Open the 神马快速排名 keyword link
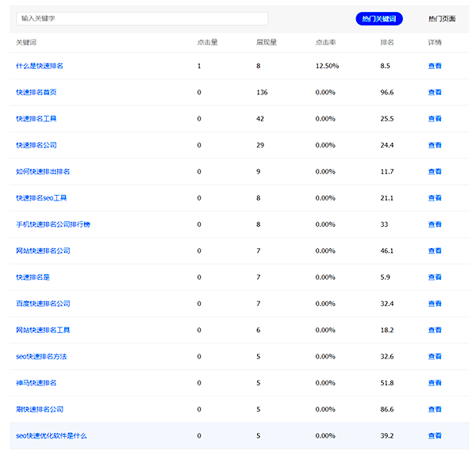This screenshot has height=452, width=476. point(36,383)
